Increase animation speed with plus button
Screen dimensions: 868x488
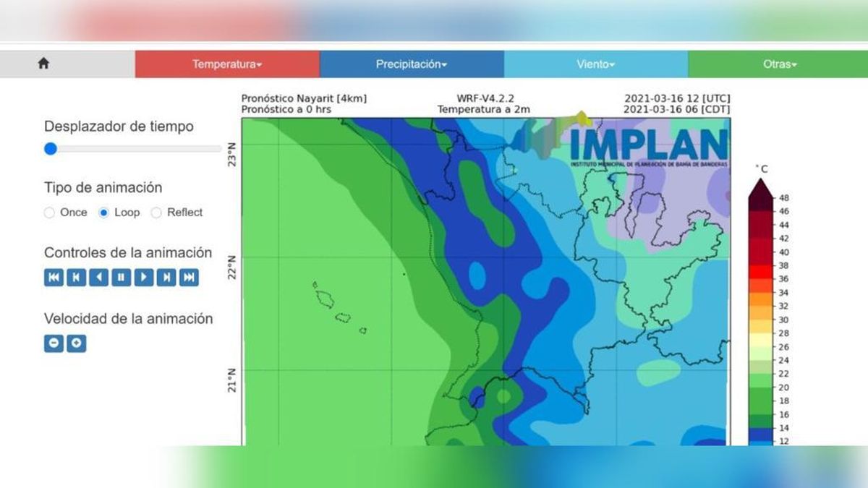pyautogui.click(x=76, y=343)
